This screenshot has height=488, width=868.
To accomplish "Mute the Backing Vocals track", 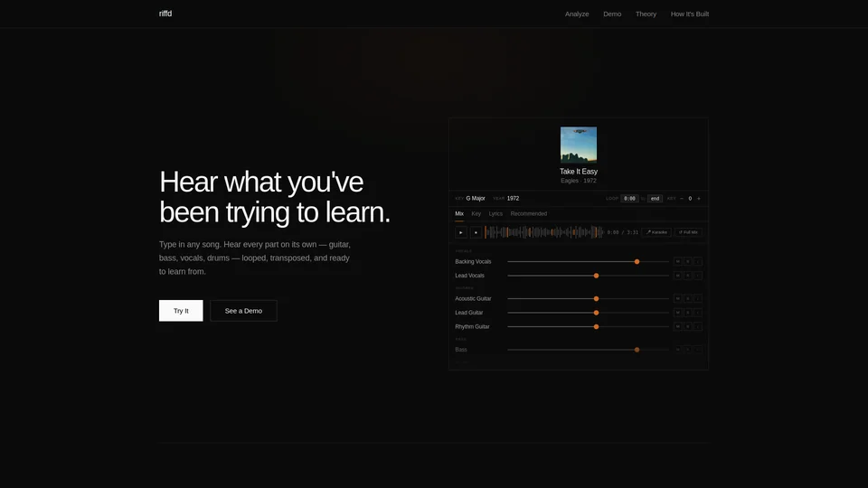I will pos(677,262).
